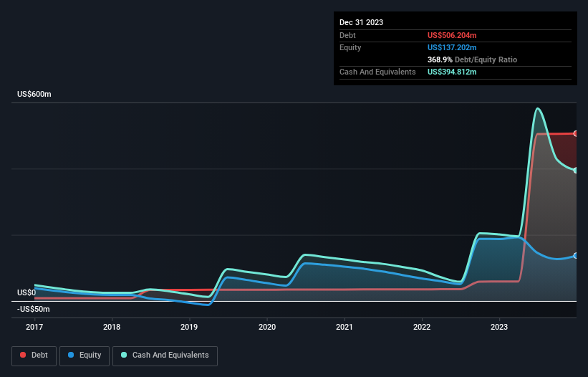Click the -US$50m y-axis label

coord(34,309)
